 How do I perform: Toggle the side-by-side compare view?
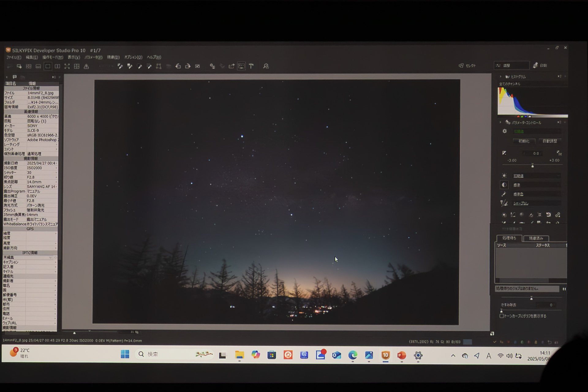57,66
